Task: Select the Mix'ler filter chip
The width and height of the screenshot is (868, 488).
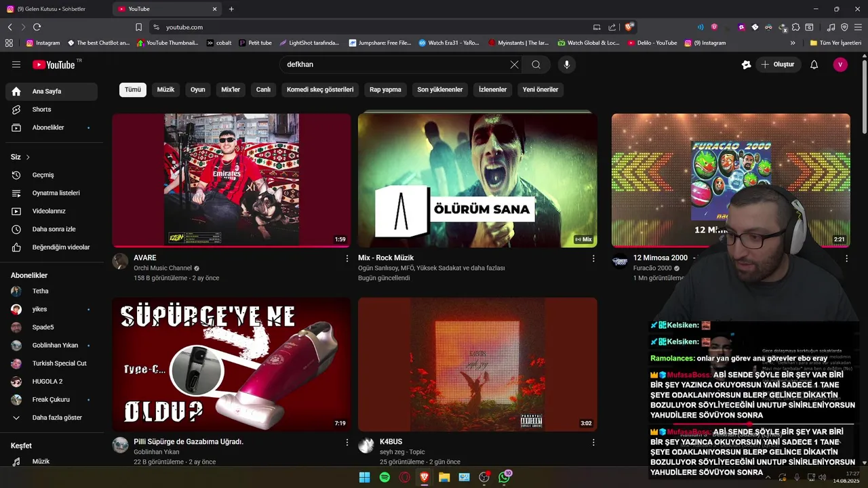Action: [231, 89]
